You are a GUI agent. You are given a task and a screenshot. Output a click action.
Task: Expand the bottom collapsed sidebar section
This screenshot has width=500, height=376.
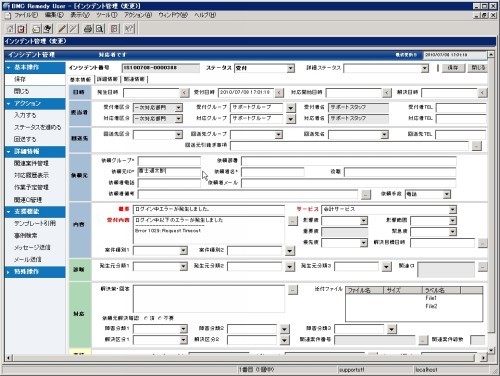click(8, 272)
